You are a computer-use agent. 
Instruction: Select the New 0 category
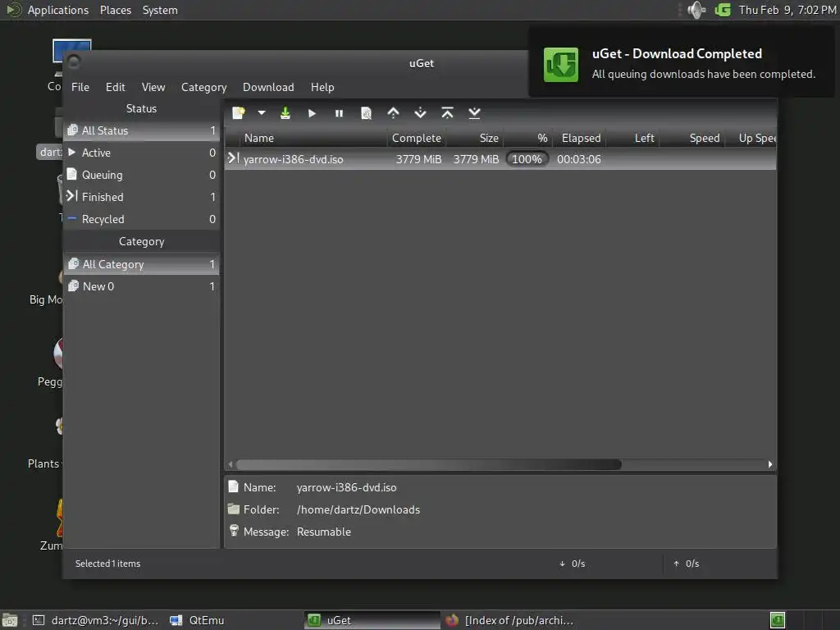coord(141,286)
